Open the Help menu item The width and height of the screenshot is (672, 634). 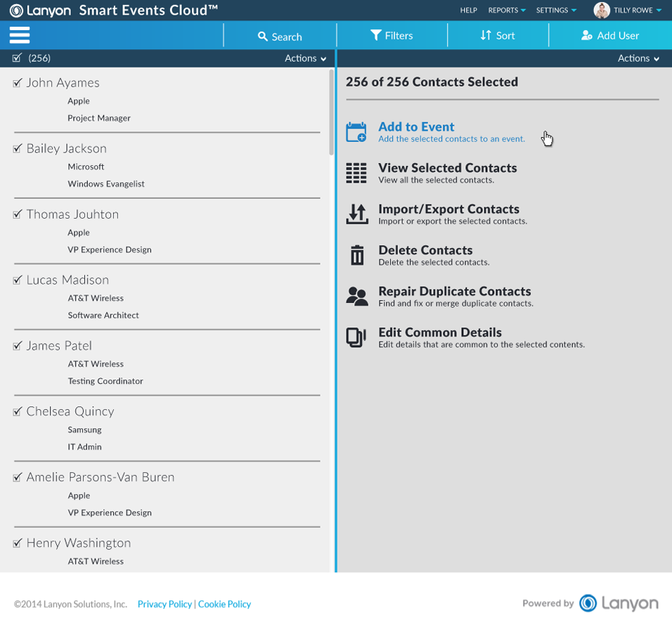click(x=468, y=11)
